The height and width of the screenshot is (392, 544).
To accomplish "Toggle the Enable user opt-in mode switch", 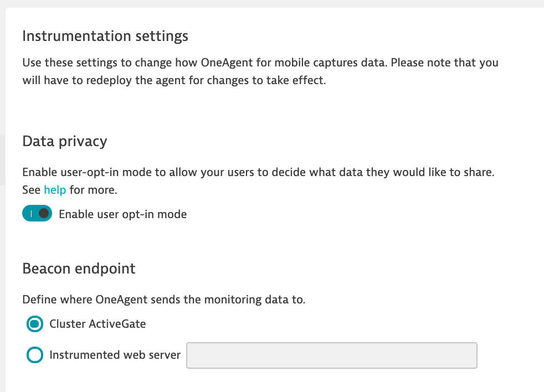I will [x=37, y=214].
